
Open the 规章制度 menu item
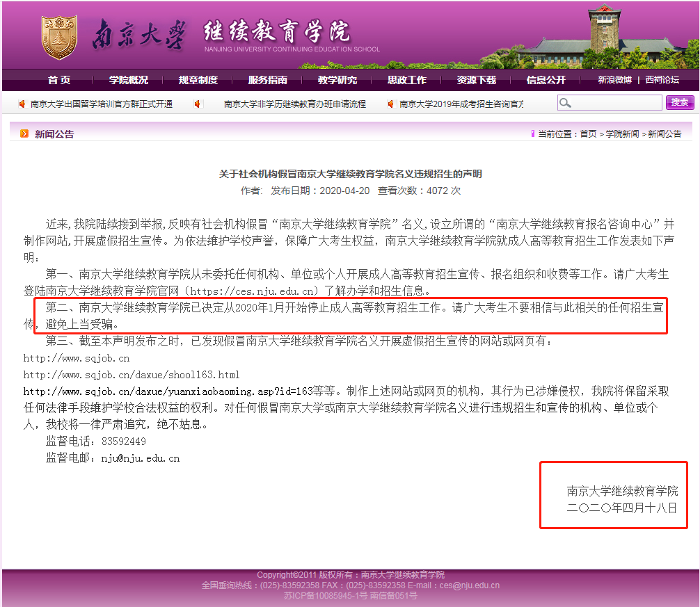[x=198, y=80]
